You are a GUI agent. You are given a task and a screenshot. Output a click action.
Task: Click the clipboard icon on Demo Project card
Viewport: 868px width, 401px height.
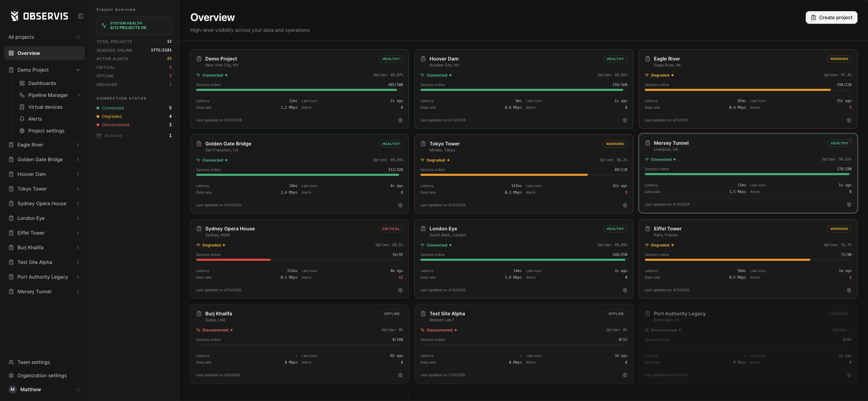point(199,59)
